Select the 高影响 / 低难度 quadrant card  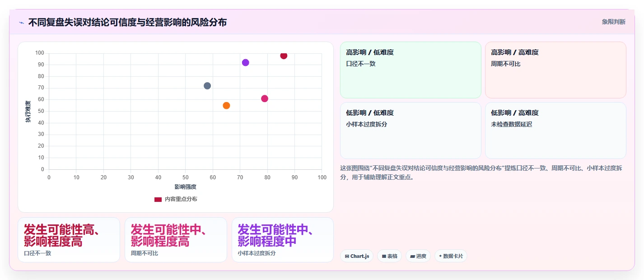click(411, 70)
